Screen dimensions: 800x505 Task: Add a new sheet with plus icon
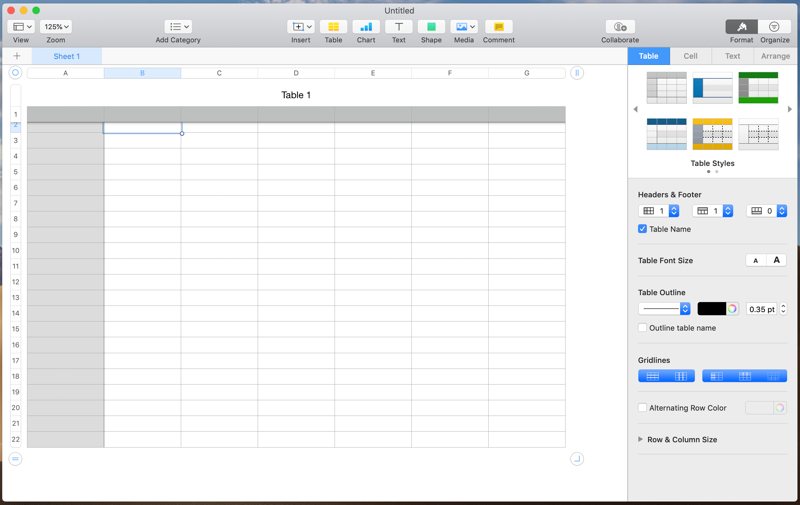click(17, 56)
